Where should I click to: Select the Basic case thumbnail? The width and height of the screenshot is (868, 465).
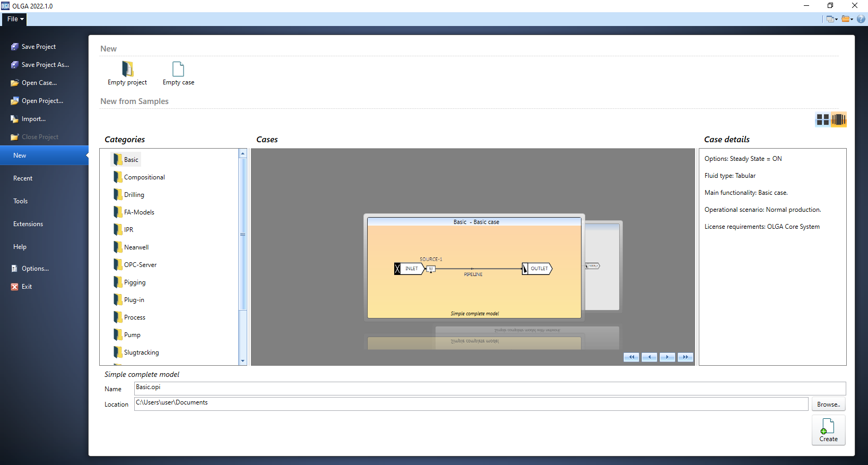(x=474, y=268)
